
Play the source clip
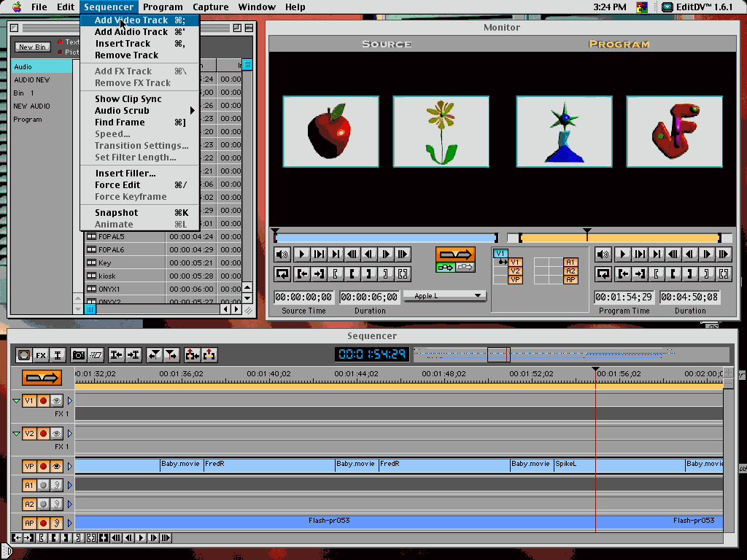point(301,254)
